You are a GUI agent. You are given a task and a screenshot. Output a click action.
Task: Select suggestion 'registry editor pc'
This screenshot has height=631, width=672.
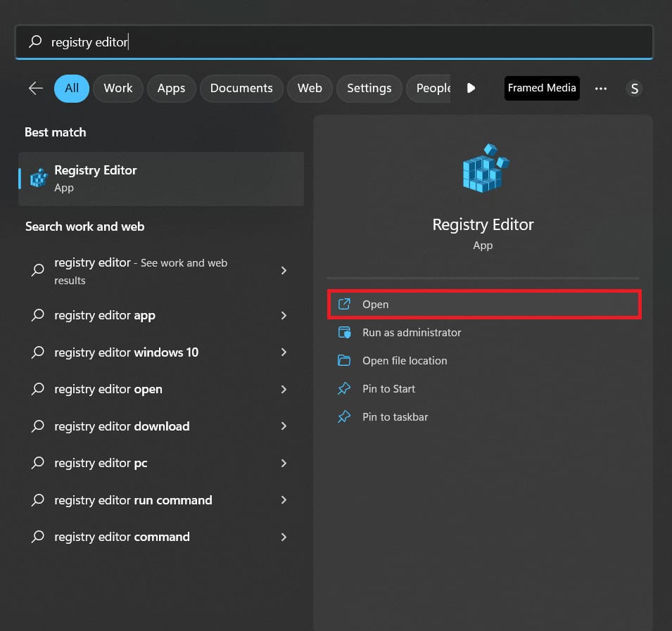click(x=161, y=463)
